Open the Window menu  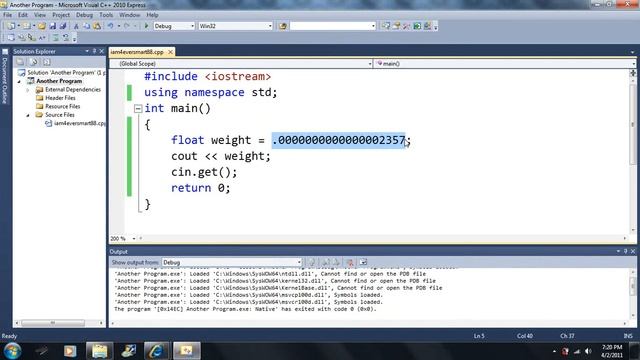(x=130, y=15)
